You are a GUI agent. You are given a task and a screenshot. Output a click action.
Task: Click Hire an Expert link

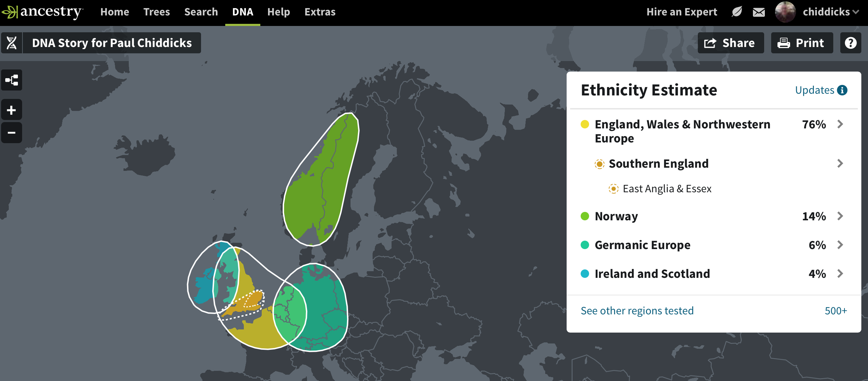pos(682,12)
